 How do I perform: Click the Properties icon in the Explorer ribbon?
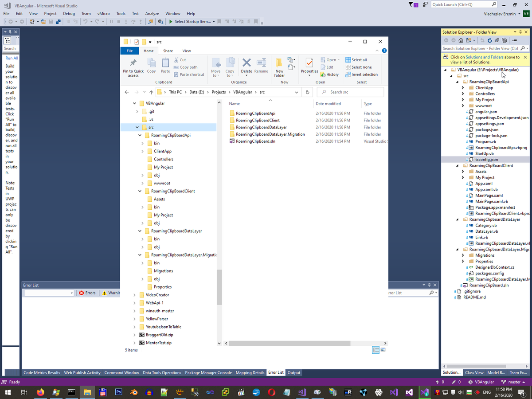[x=309, y=62]
